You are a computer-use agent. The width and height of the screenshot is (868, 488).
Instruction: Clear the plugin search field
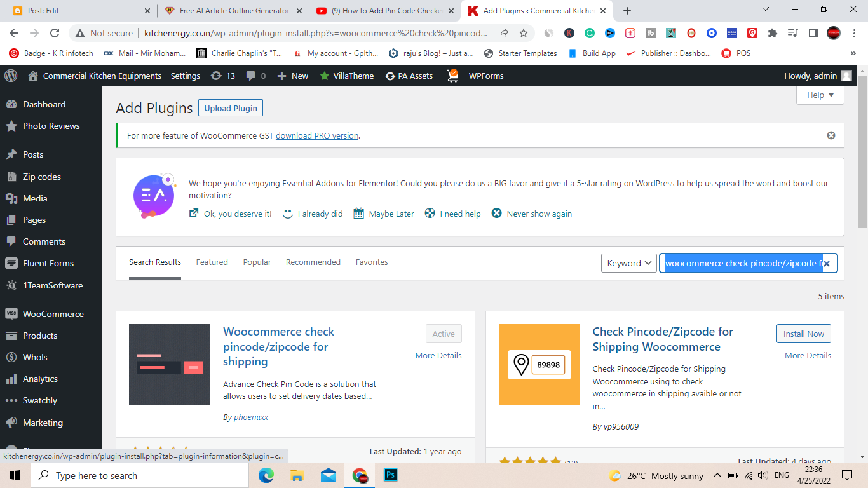(827, 264)
